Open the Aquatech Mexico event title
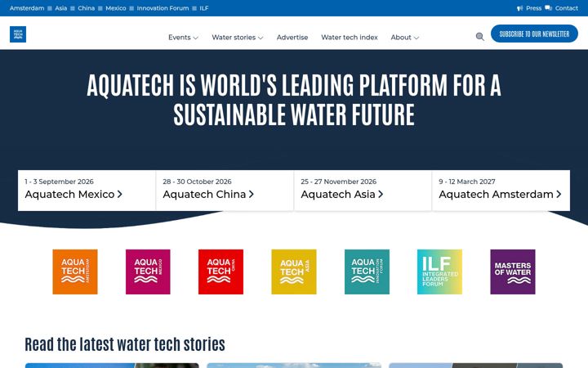This screenshot has height=368, width=588. (x=69, y=194)
